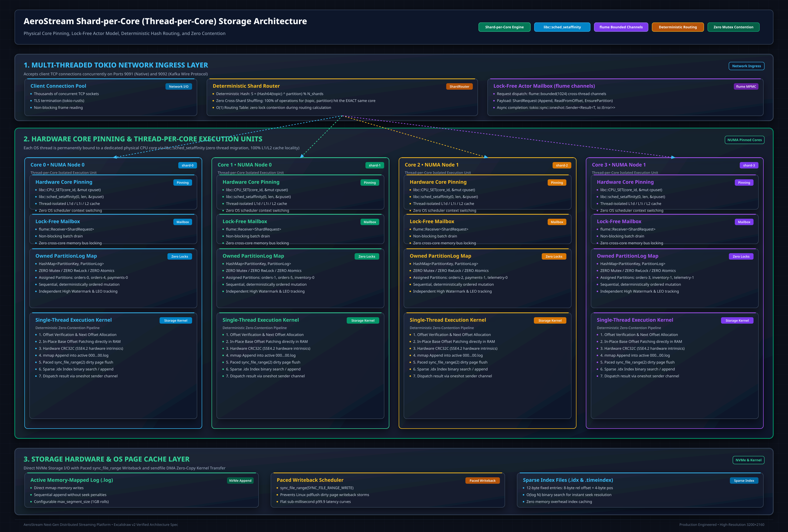Click 'Production Engineered • High-Resolution 3200×2160' footer
The height and width of the screenshot is (532, 788).
pyautogui.click(x=722, y=525)
